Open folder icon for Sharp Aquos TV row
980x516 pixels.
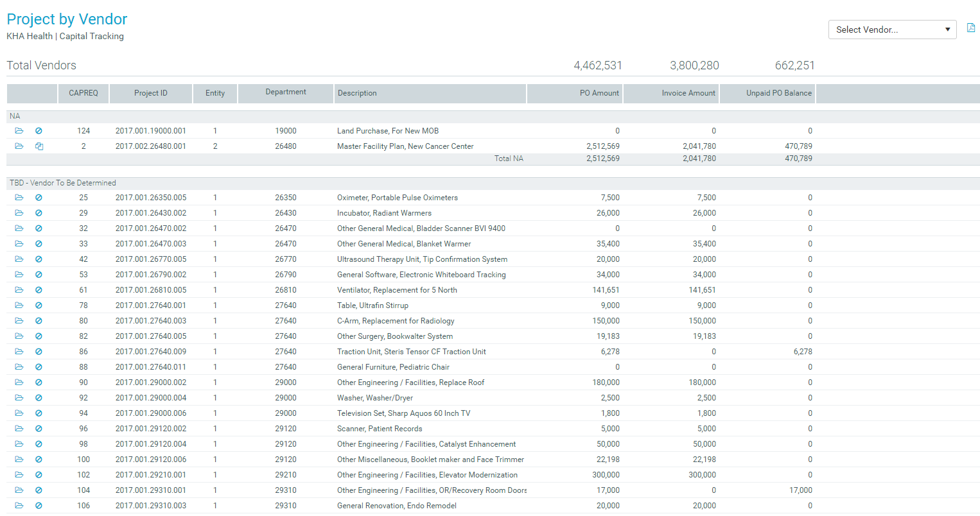(x=19, y=413)
